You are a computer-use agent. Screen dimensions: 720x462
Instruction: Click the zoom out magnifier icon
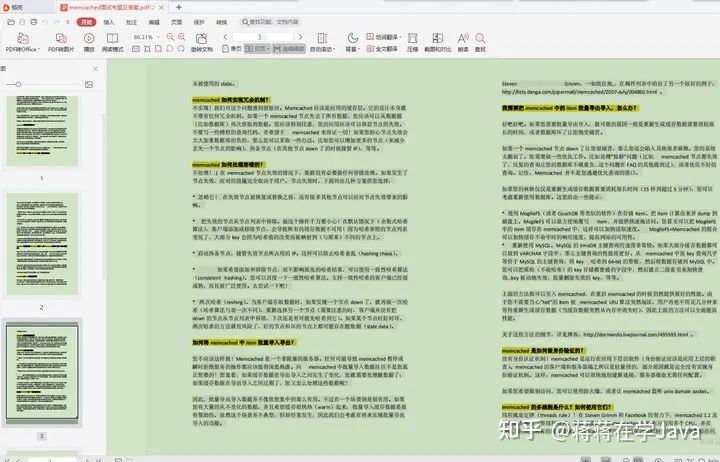[x=170, y=37]
